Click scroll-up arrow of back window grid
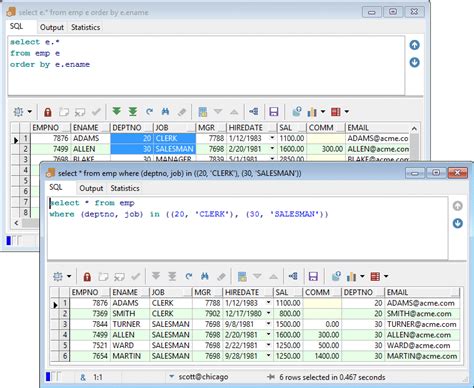The height and width of the screenshot is (388, 474). pyautogui.click(x=414, y=128)
